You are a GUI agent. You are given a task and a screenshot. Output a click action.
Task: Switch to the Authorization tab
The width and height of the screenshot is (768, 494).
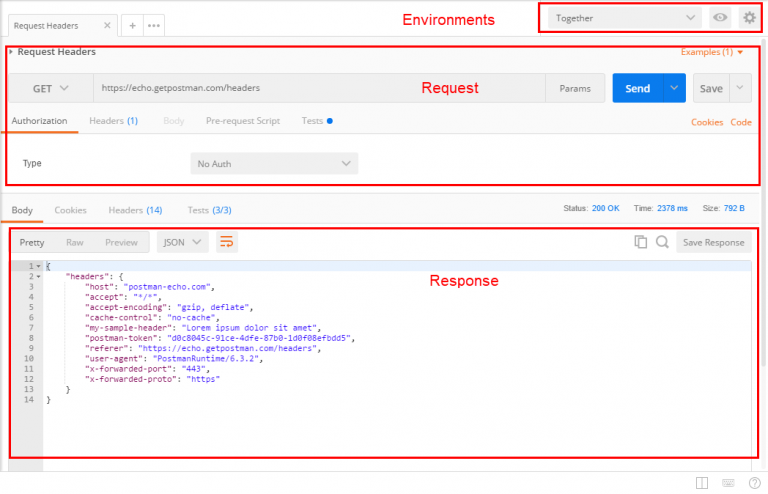(39, 121)
